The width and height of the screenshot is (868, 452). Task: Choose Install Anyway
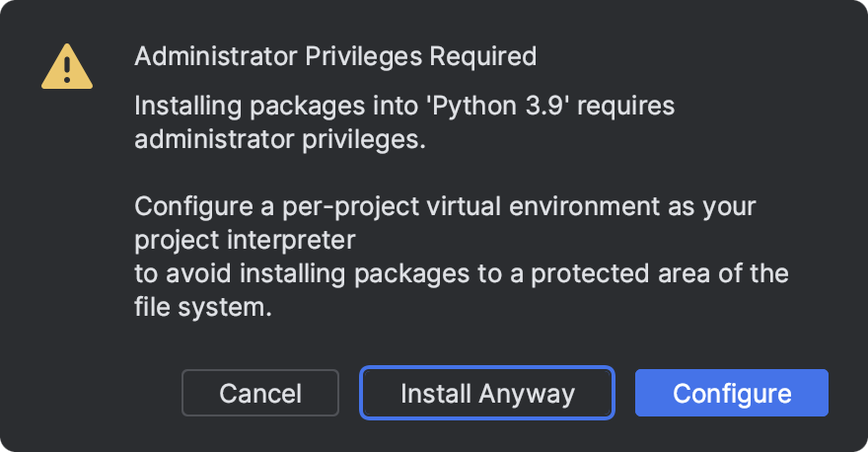click(x=487, y=394)
